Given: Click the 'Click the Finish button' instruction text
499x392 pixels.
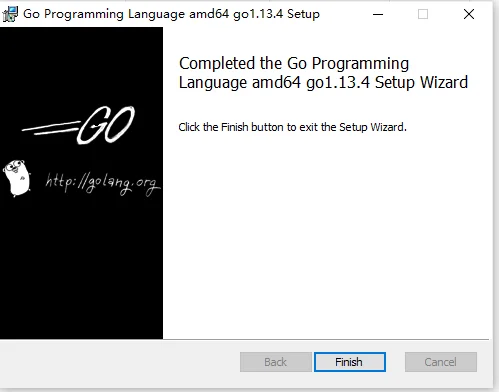Looking at the screenshot, I should pyautogui.click(x=292, y=127).
